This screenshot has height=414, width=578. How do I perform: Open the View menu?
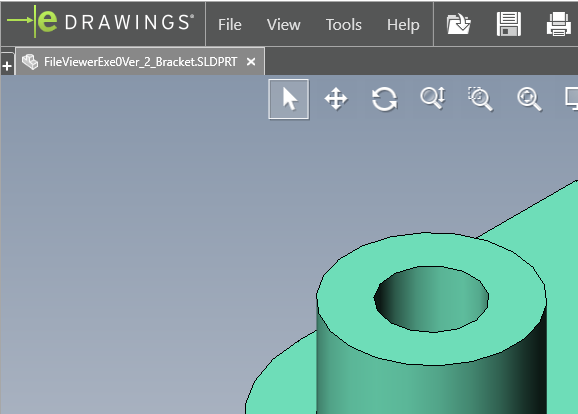pos(283,25)
